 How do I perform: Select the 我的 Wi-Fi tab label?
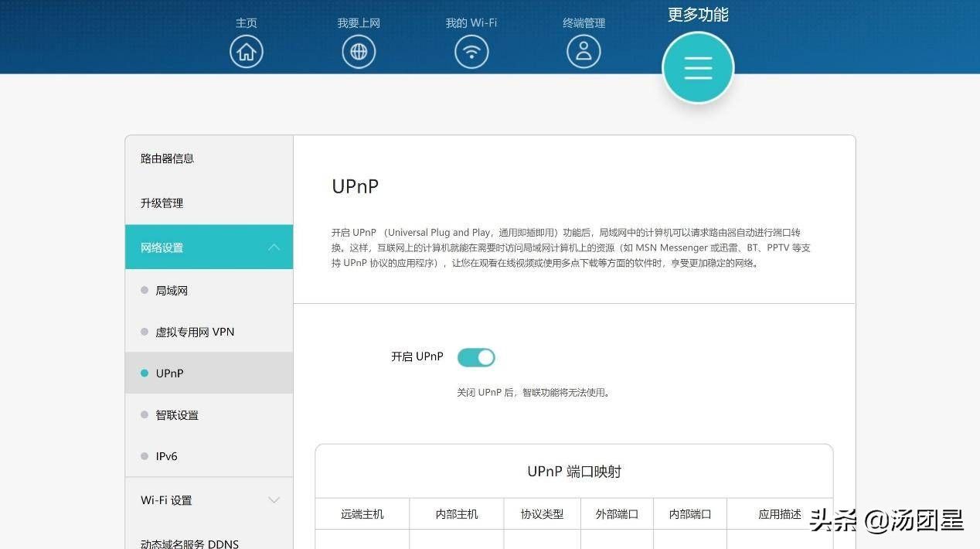click(471, 22)
